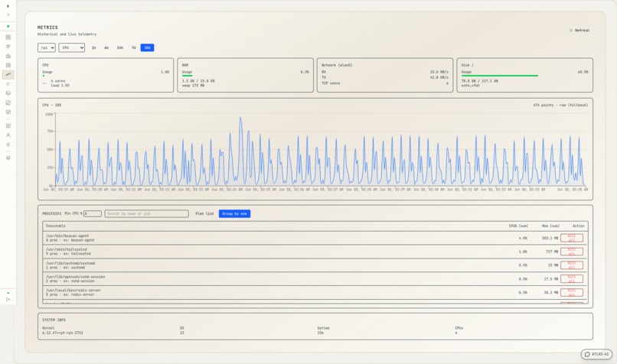Click the '70.8 GB / 117.1 GB' disk text

tap(480, 81)
